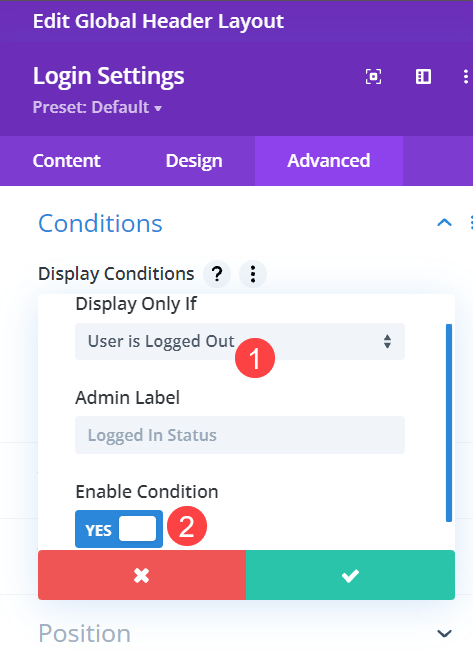This screenshot has height=661, width=473.
Task: Click the green checkmark save button
Action: click(x=350, y=575)
